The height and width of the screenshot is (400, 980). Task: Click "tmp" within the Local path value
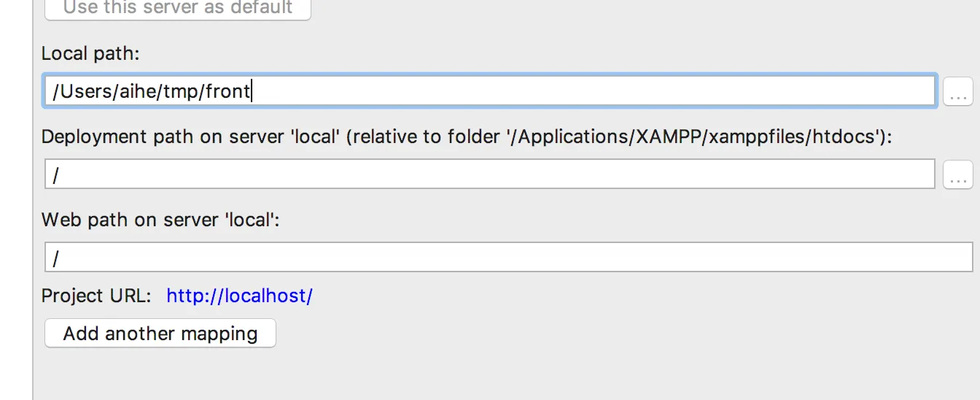(179, 91)
